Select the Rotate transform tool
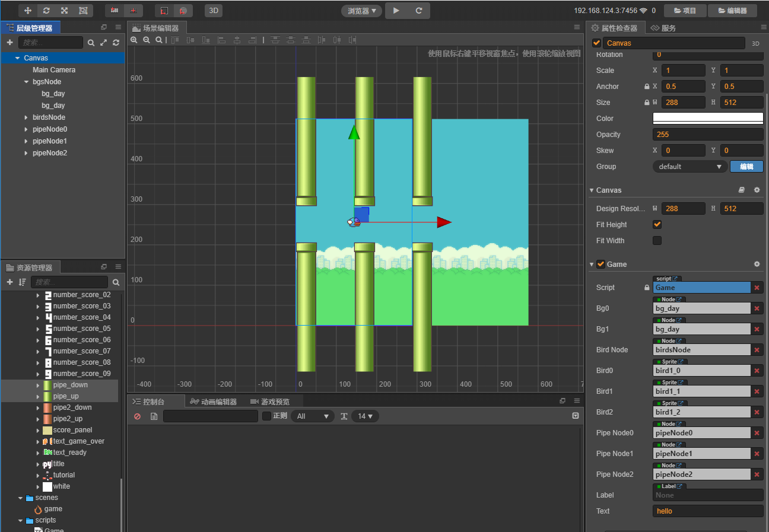769x532 pixels. (46, 11)
